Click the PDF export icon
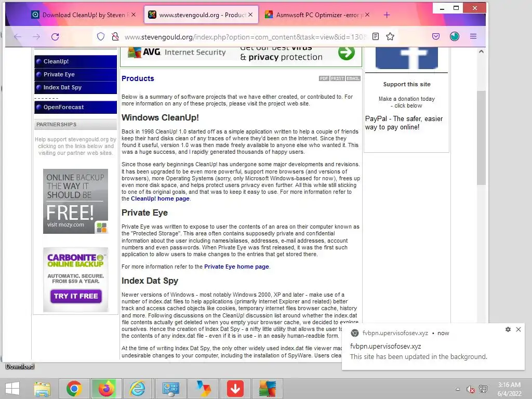 [x=324, y=78]
